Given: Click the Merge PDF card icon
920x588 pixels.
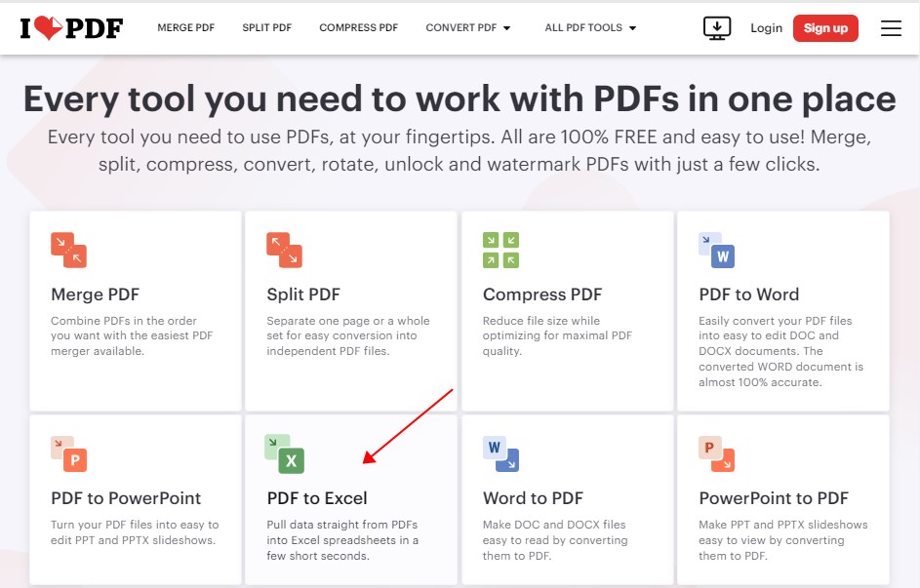Looking at the screenshot, I should pos(68,250).
